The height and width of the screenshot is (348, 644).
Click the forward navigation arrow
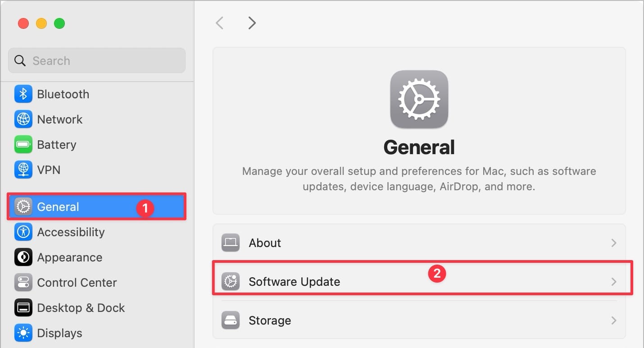[x=252, y=23]
